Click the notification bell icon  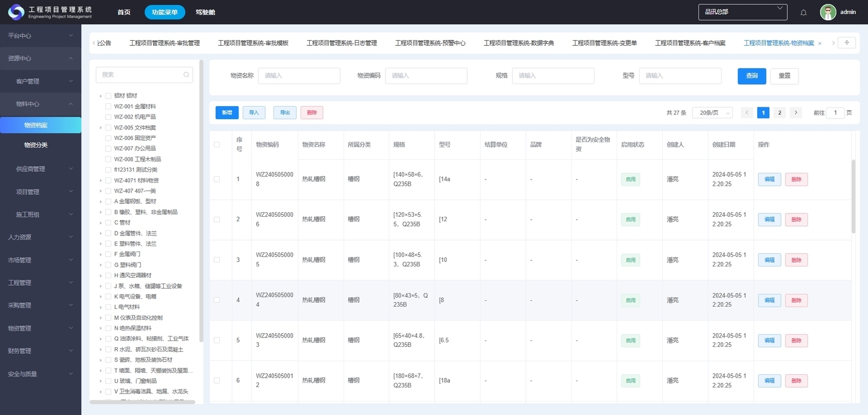pyautogui.click(x=804, y=12)
